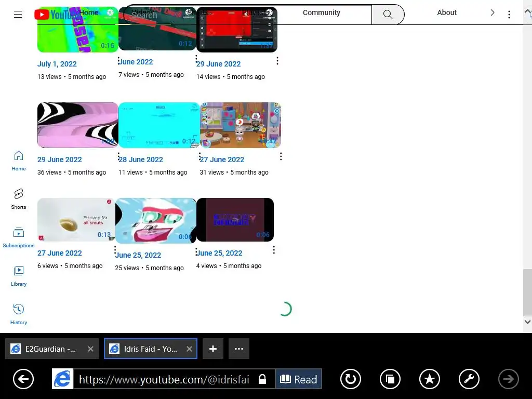Play the cyan 0:12 video thumbnail

159,125
